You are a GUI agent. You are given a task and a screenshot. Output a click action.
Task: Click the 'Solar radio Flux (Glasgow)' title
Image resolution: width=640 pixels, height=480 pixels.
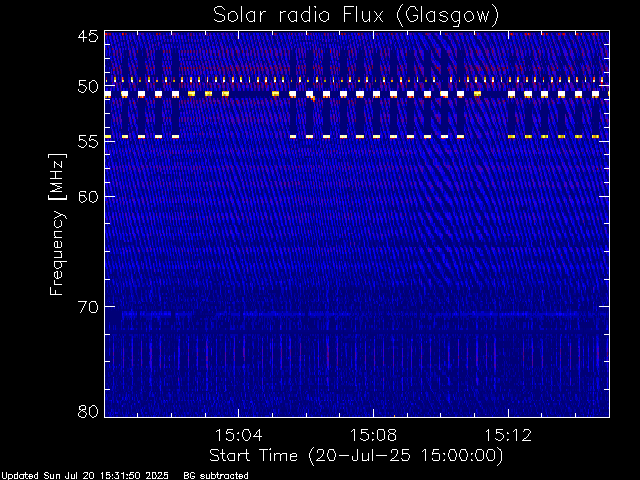(356, 16)
